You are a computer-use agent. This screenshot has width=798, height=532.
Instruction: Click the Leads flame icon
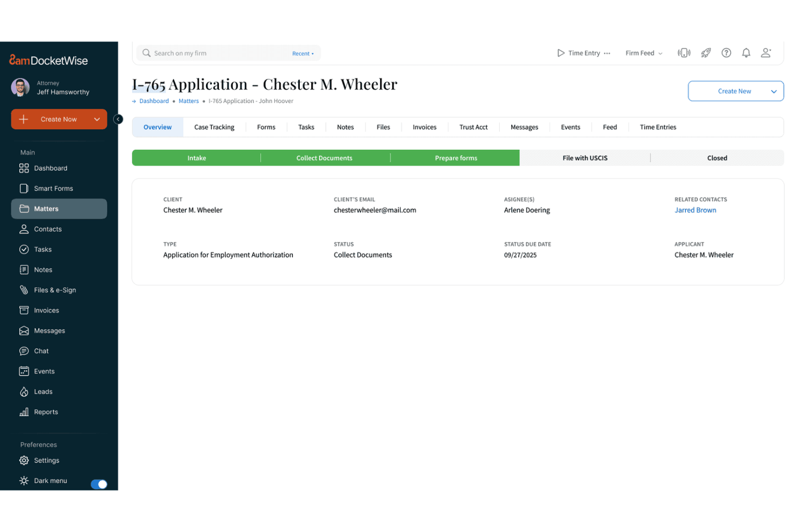24,392
